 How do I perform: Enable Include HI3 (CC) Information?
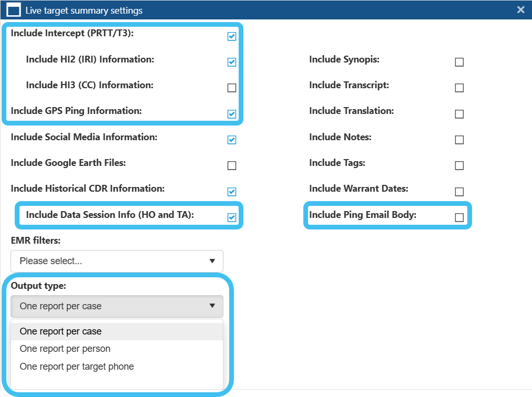point(232,88)
